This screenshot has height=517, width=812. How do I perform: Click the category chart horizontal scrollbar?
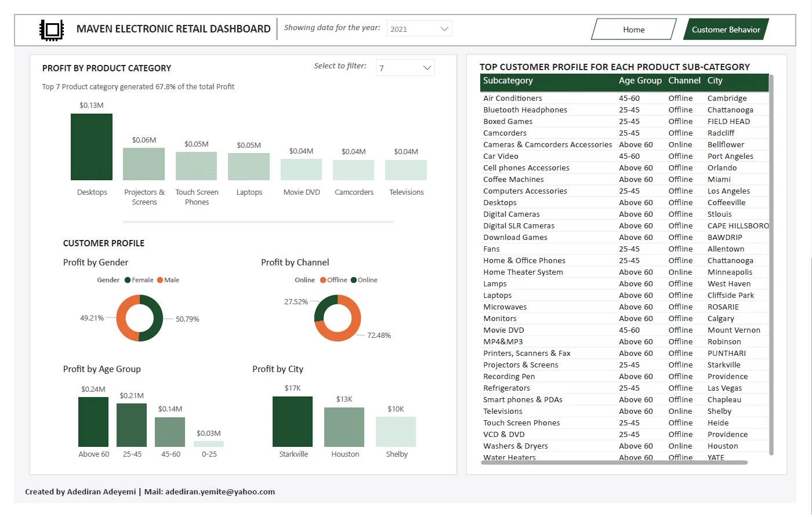[258, 222]
